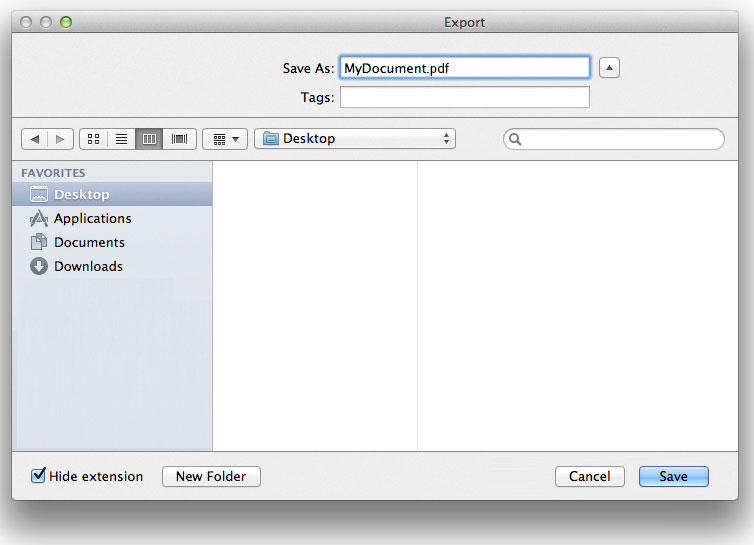Click the Applications sidebar icon
This screenshot has width=754, height=545.
(x=39, y=218)
